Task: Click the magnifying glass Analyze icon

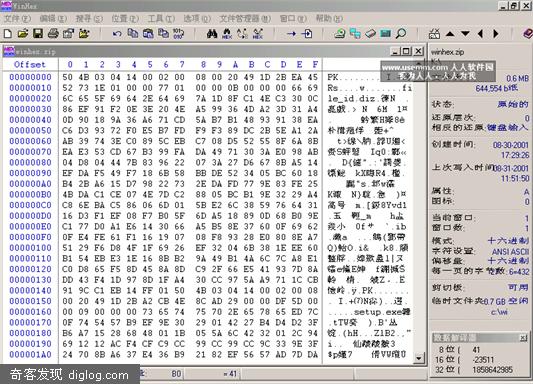Action: pos(401,34)
